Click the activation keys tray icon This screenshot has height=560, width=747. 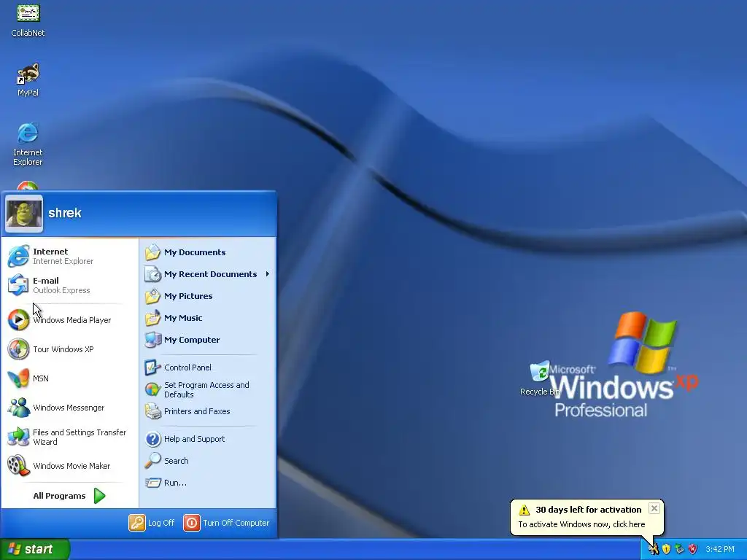(x=654, y=549)
